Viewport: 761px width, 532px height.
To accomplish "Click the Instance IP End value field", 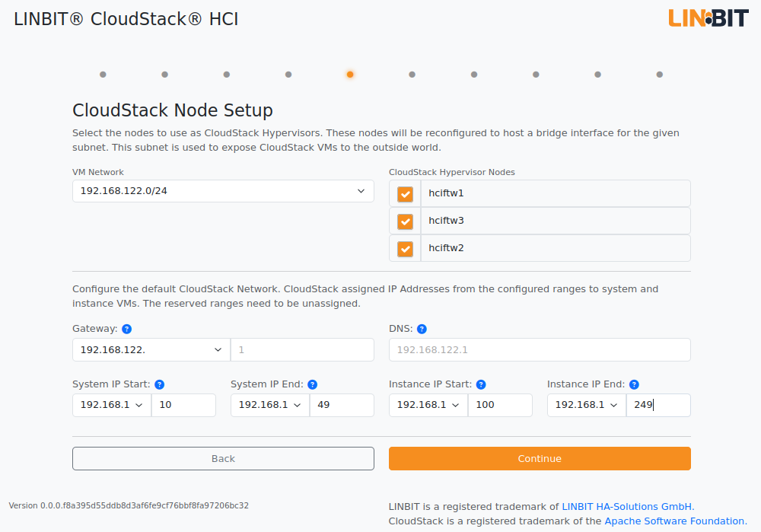I will pyautogui.click(x=658, y=406).
